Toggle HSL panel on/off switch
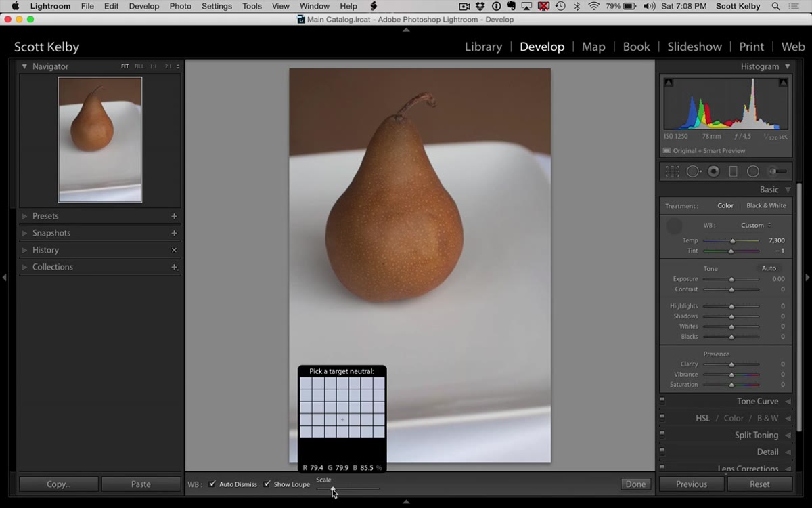The image size is (812, 508). pyautogui.click(x=662, y=418)
